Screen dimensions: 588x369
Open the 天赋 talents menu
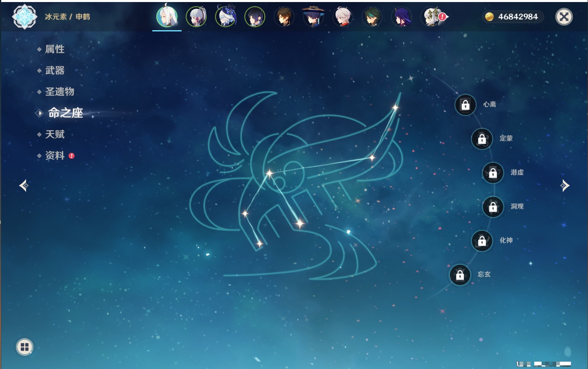pos(55,134)
